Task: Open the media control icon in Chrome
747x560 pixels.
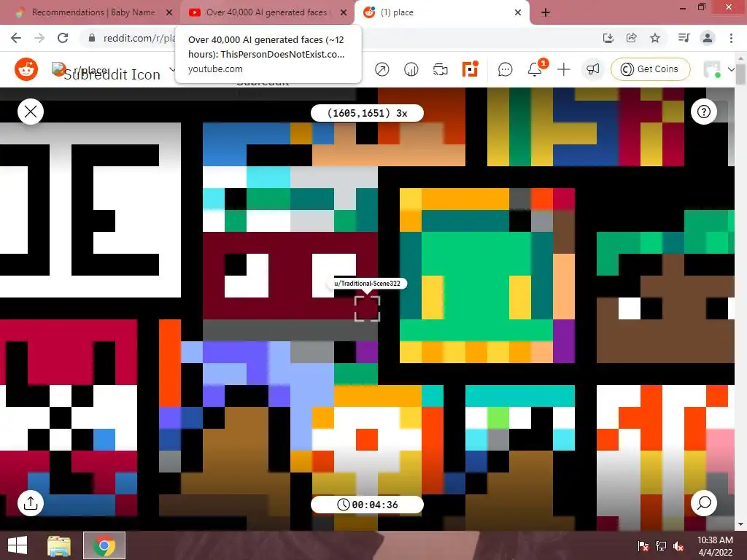Action: (684, 38)
